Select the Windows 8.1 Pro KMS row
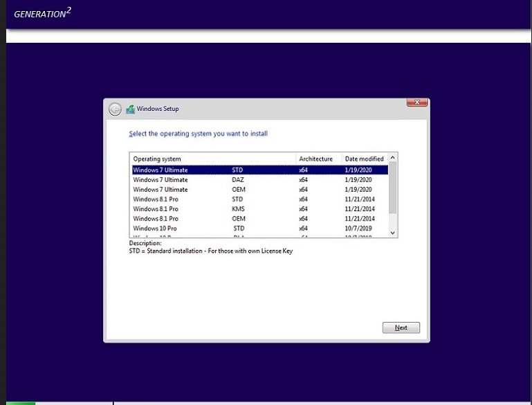 [260, 209]
